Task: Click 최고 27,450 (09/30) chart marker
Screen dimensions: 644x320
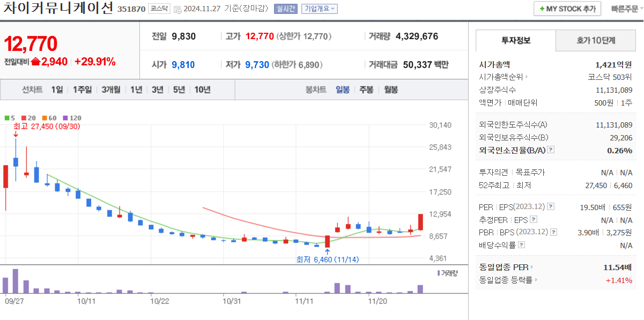Action: pyautogui.click(x=46, y=126)
